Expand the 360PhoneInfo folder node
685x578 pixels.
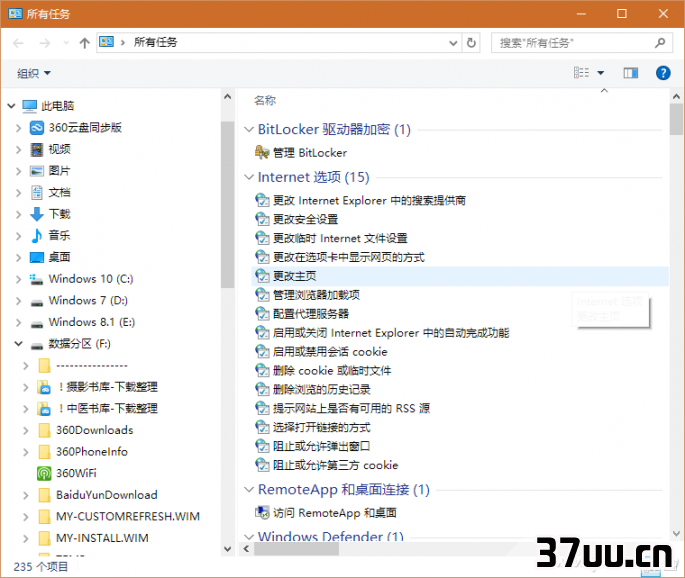(25, 452)
